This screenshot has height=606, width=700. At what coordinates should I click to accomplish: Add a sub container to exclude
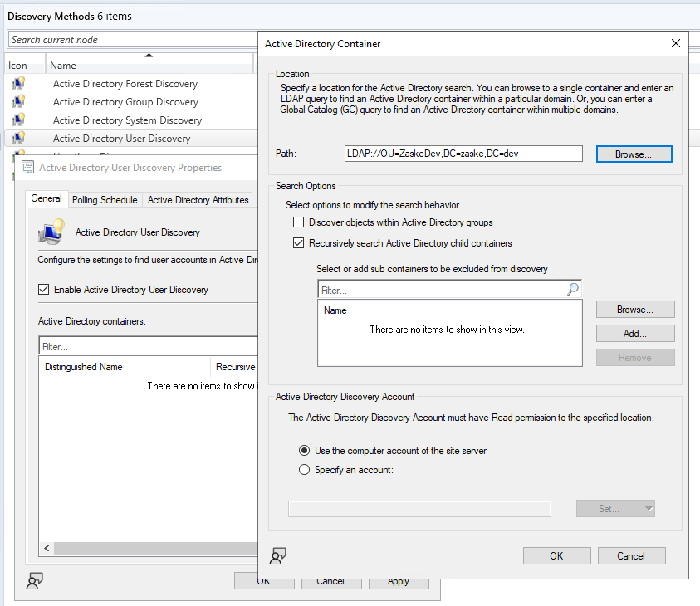click(x=634, y=333)
